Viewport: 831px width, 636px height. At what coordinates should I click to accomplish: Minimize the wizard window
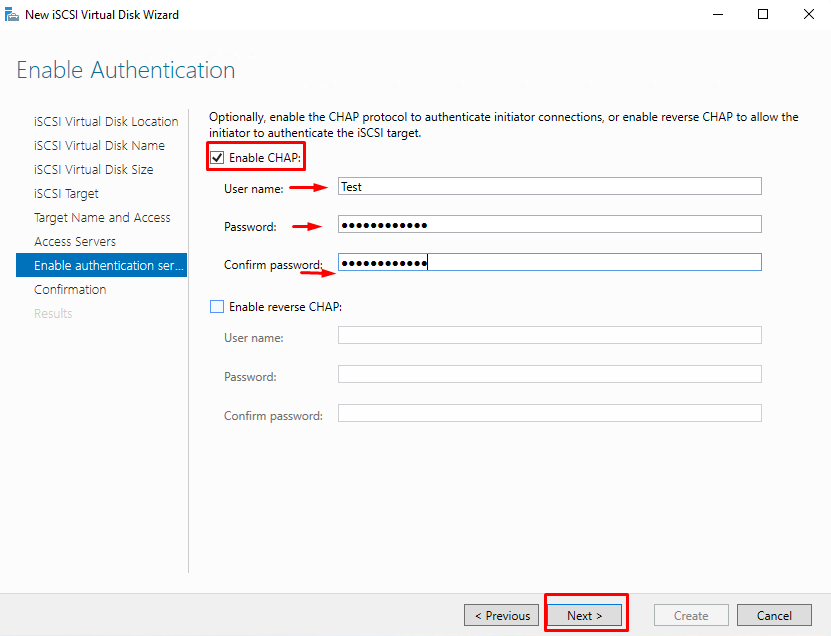pos(718,14)
